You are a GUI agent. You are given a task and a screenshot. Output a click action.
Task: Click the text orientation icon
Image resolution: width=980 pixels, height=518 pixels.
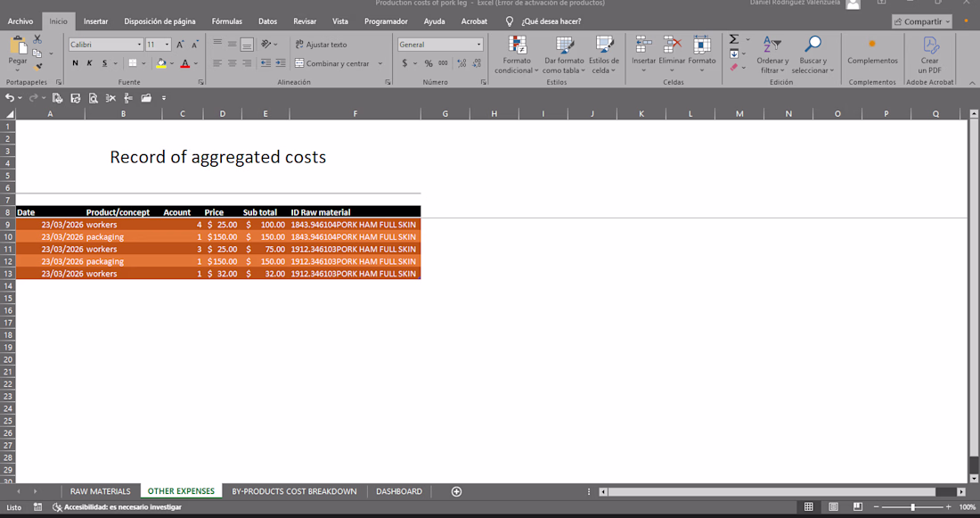(x=266, y=44)
